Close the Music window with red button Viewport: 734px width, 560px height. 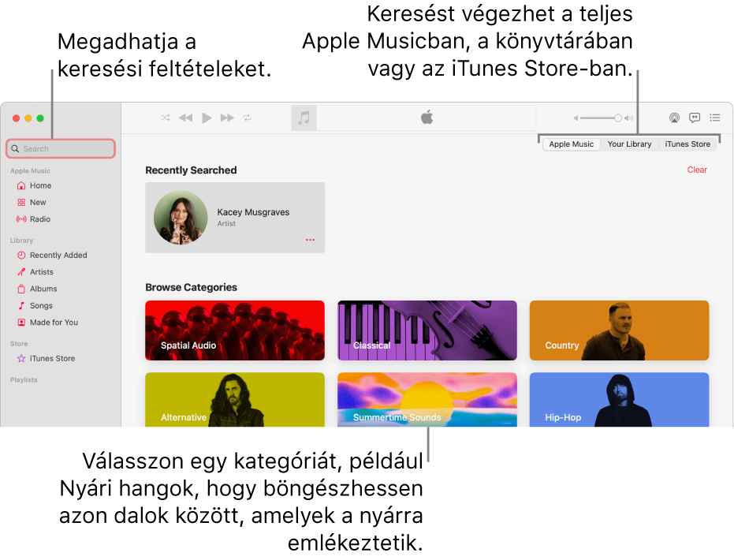(16, 118)
